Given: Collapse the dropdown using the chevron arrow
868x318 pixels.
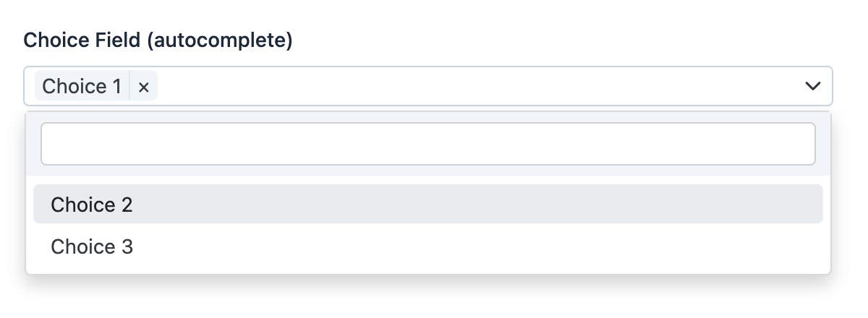Looking at the screenshot, I should [813, 87].
